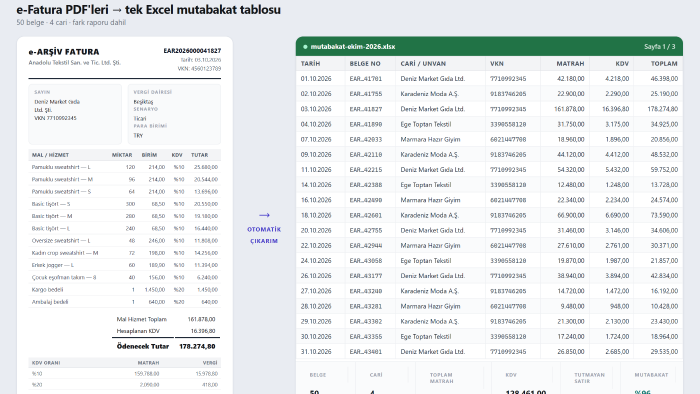Click the Mal Hizmet Toplam label

(x=142, y=319)
